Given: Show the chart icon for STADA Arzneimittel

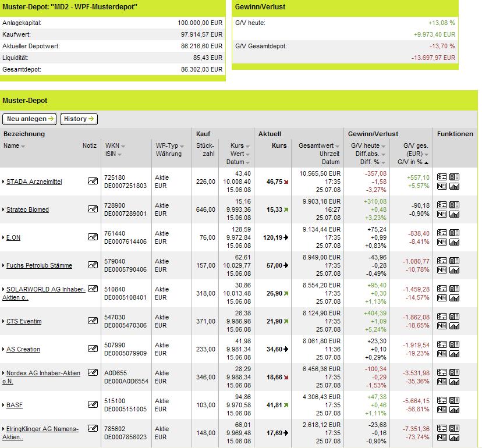Looking at the screenshot, I should click(454, 186).
